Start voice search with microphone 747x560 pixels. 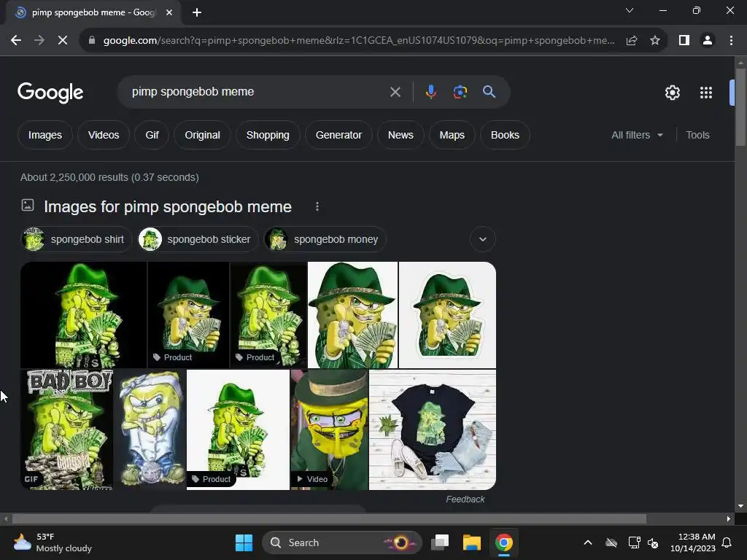(430, 91)
